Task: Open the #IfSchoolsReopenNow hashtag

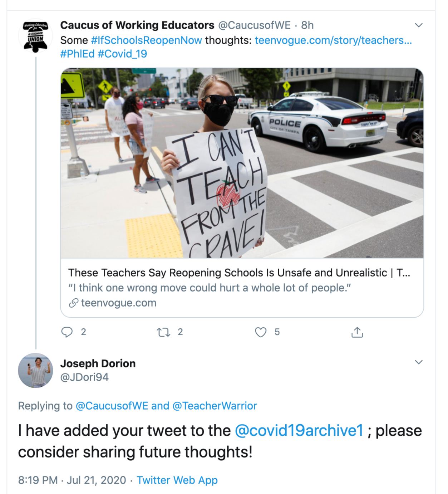Action: point(146,40)
